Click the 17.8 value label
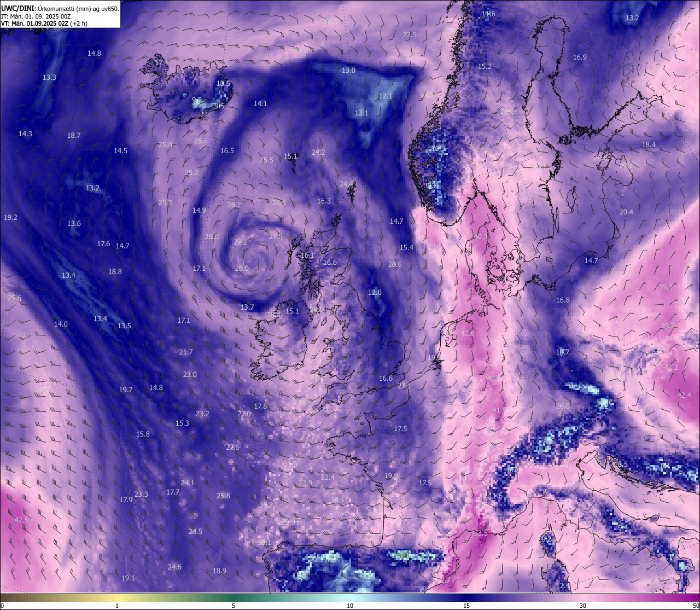Screen dimensions: 700x610 (260, 406)
